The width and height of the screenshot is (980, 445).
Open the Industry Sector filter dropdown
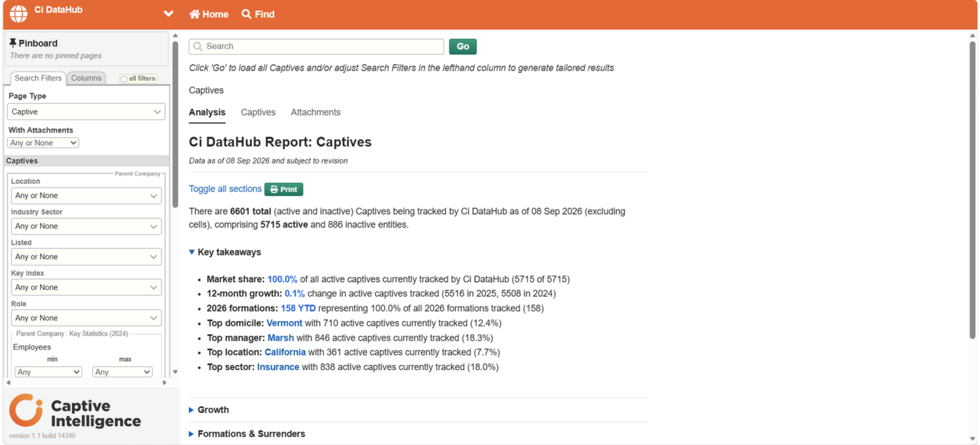[86, 226]
